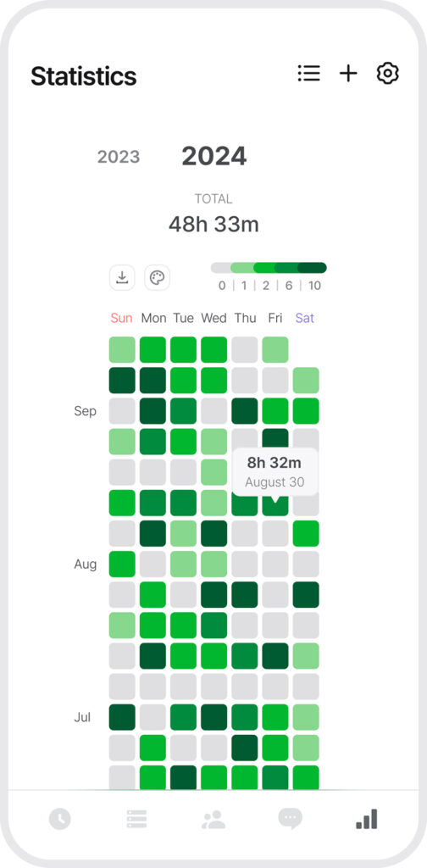Screen dimensions: 427x868
Task: Open the list view icon
Action: point(308,73)
